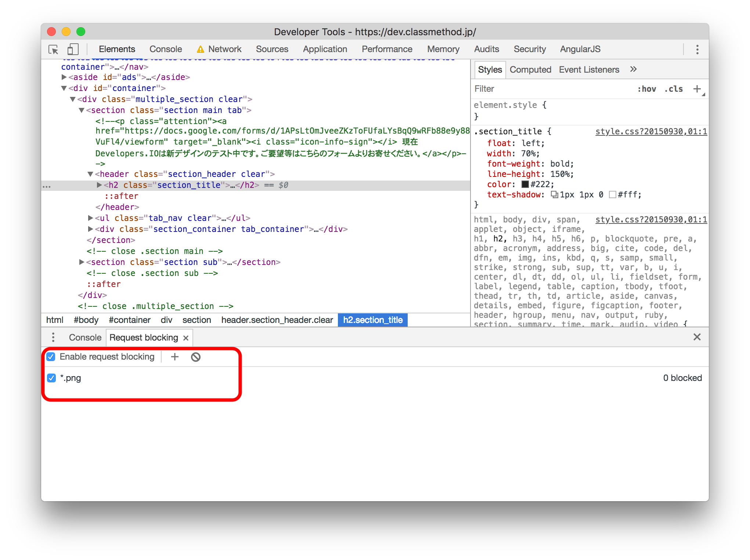Collapse the multiple_section clear div

coord(73,99)
